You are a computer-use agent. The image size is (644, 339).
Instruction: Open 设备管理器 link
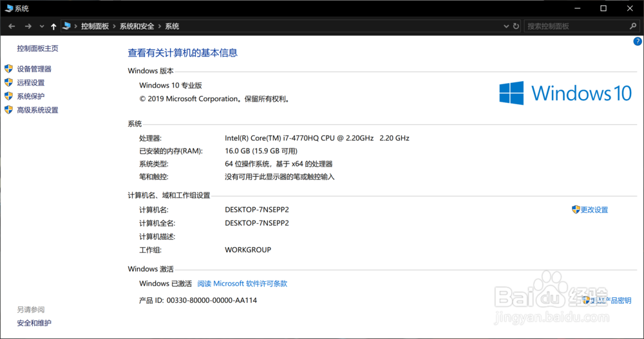(x=34, y=69)
